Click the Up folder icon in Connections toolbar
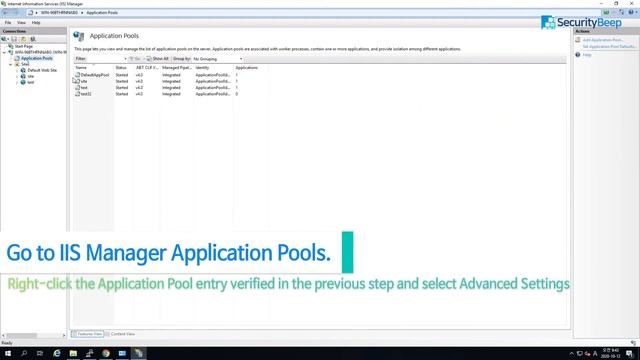The height and width of the screenshot is (360, 640). pos(24,39)
